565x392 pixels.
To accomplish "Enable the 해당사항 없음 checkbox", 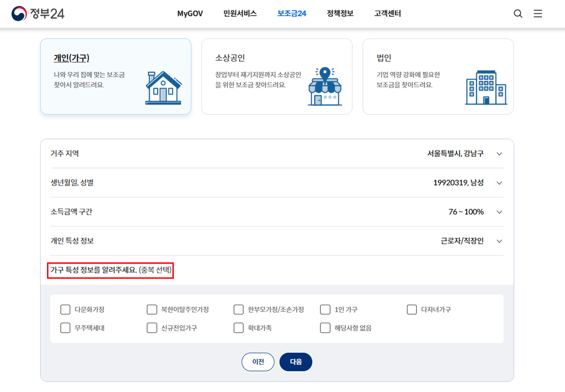I will coord(325,328).
